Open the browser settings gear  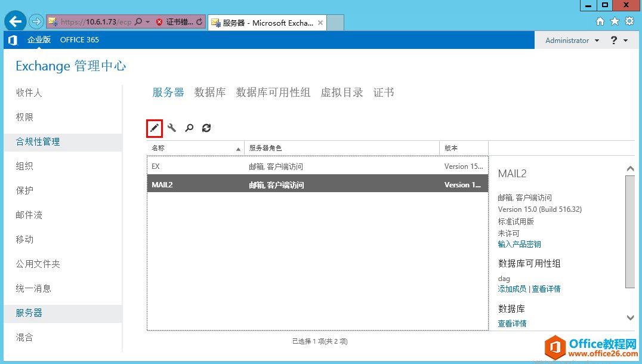[x=629, y=20]
